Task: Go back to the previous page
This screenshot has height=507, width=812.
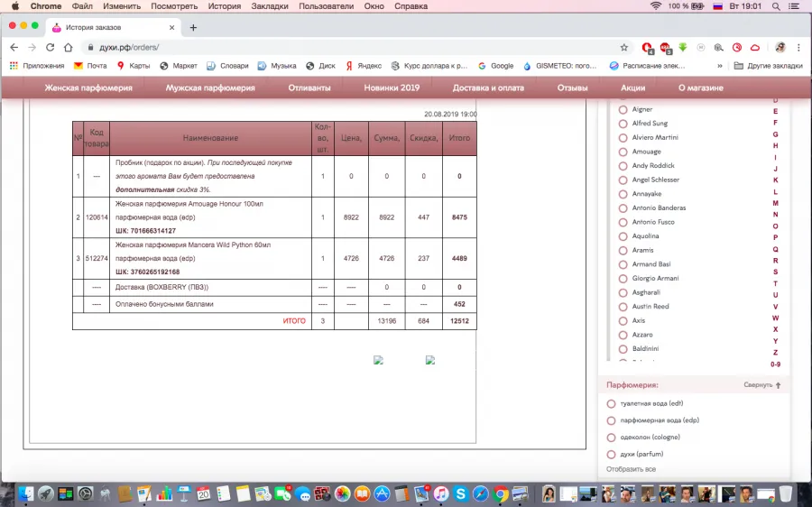Action: click(14, 47)
